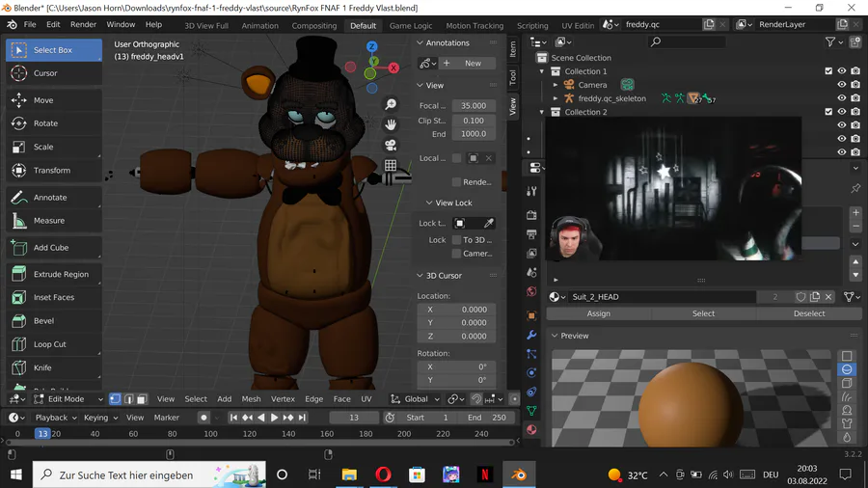Open the Vertex menu

[283, 399]
